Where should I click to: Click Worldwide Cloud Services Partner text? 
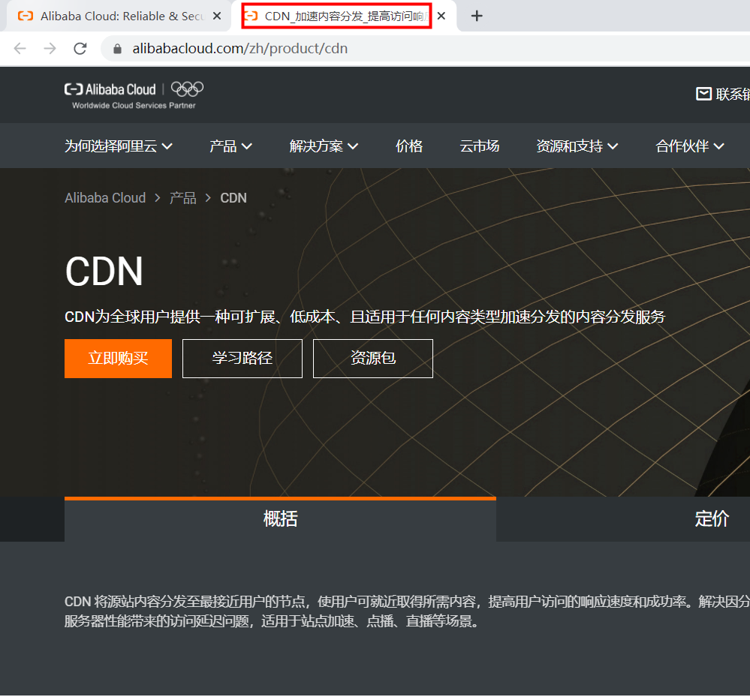[134, 105]
